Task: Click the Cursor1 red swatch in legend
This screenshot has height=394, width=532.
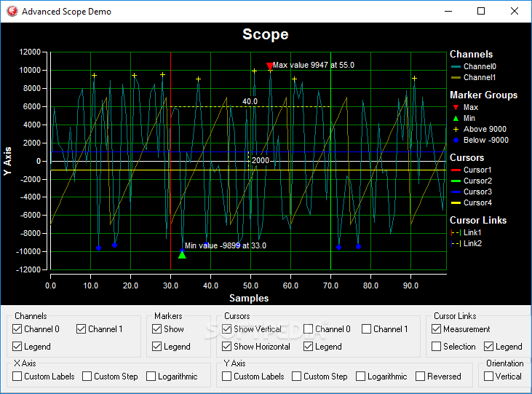Action: [456, 170]
